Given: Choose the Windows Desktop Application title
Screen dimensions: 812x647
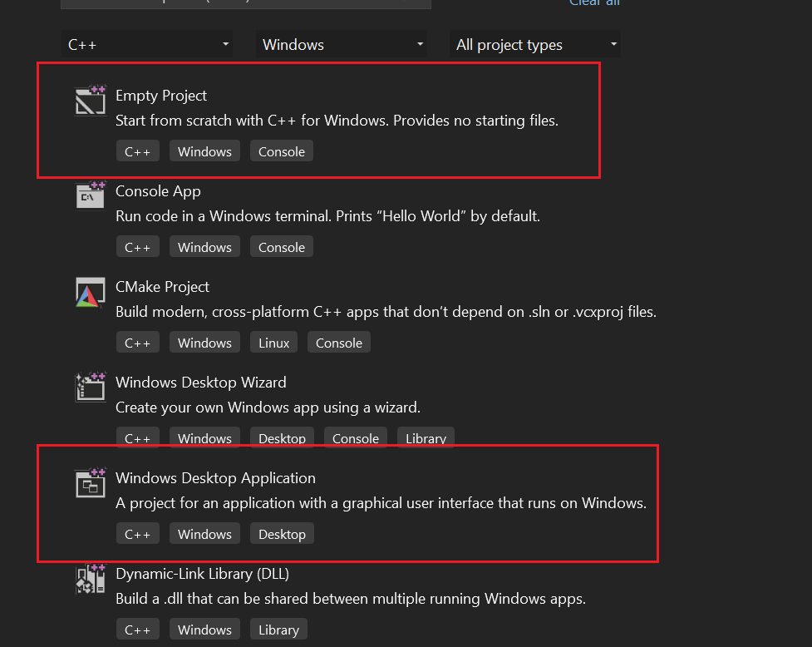Looking at the screenshot, I should point(215,478).
